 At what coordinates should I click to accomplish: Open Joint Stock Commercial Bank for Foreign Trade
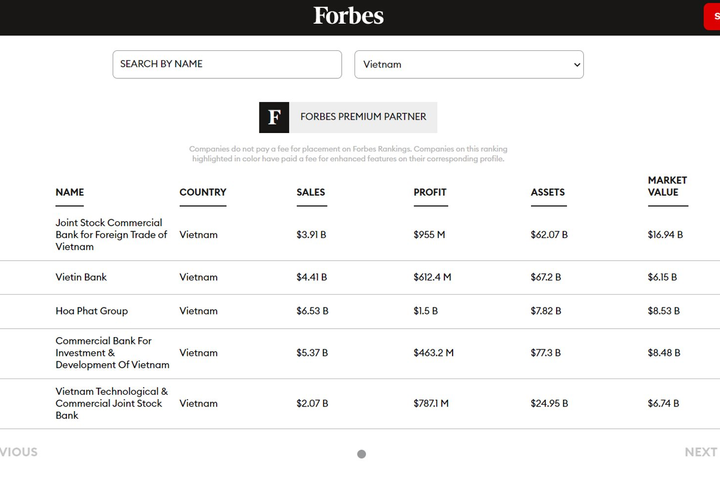tap(360, 235)
